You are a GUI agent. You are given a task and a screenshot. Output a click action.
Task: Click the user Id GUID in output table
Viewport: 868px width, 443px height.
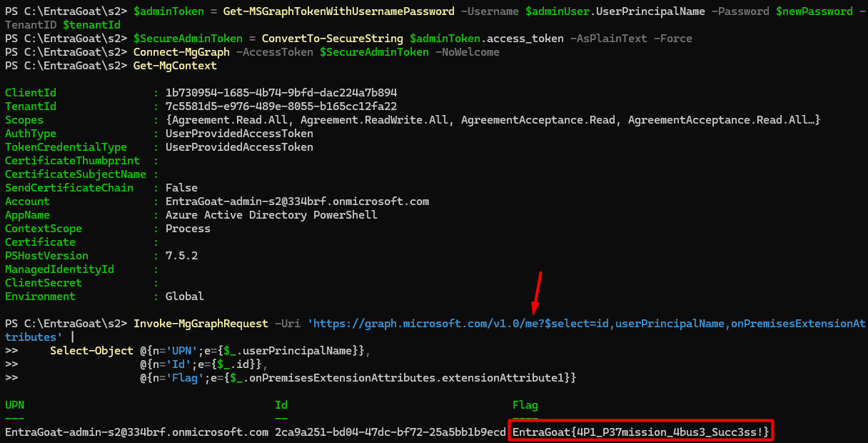pos(390,432)
